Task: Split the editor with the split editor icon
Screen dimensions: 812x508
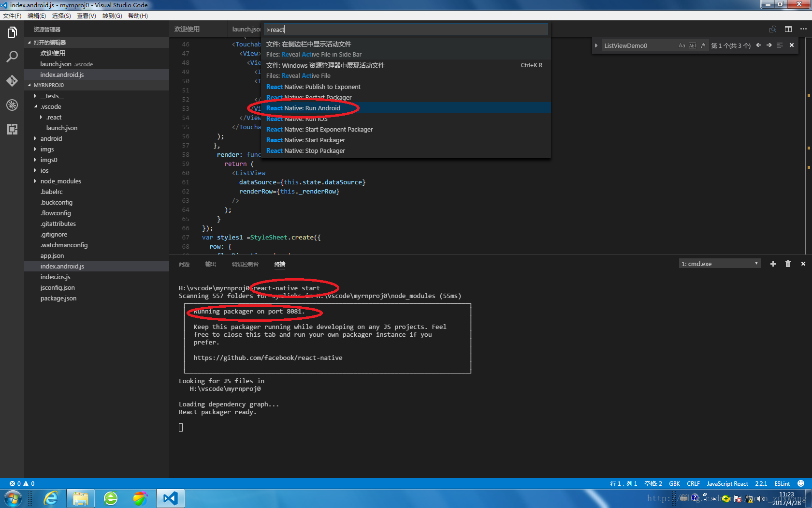Action: pyautogui.click(x=788, y=29)
